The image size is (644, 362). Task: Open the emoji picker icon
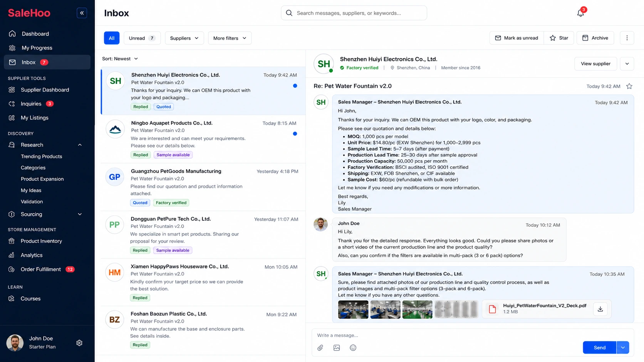(x=353, y=348)
